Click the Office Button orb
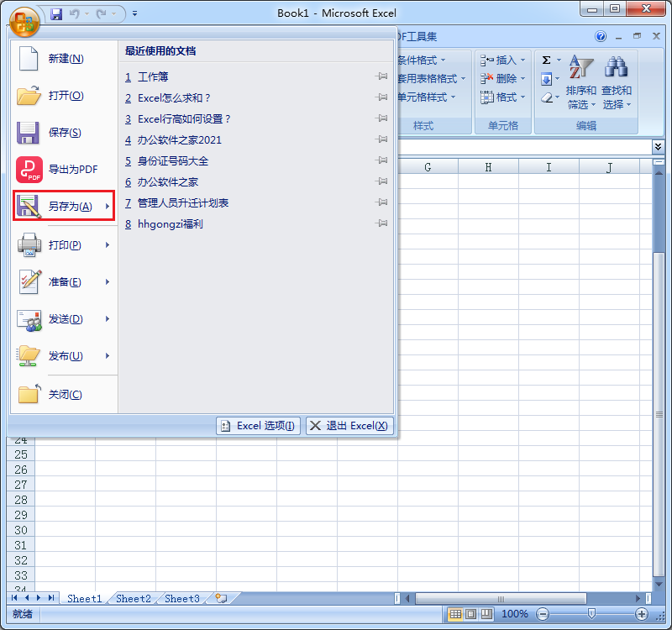Viewport: 672px width, 630px height. click(x=24, y=22)
